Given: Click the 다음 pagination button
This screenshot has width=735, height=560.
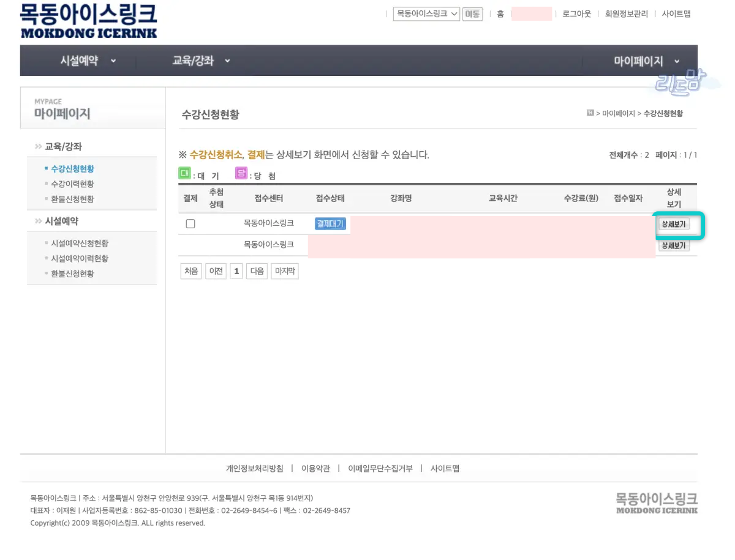Looking at the screenshot, I should tap(257, 271).
